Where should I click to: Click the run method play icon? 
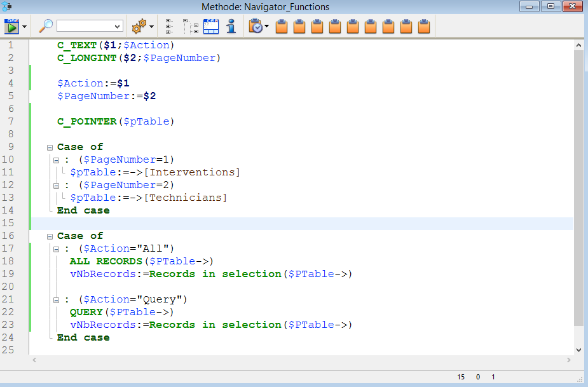pyautogui.click(x=11, y=26)
